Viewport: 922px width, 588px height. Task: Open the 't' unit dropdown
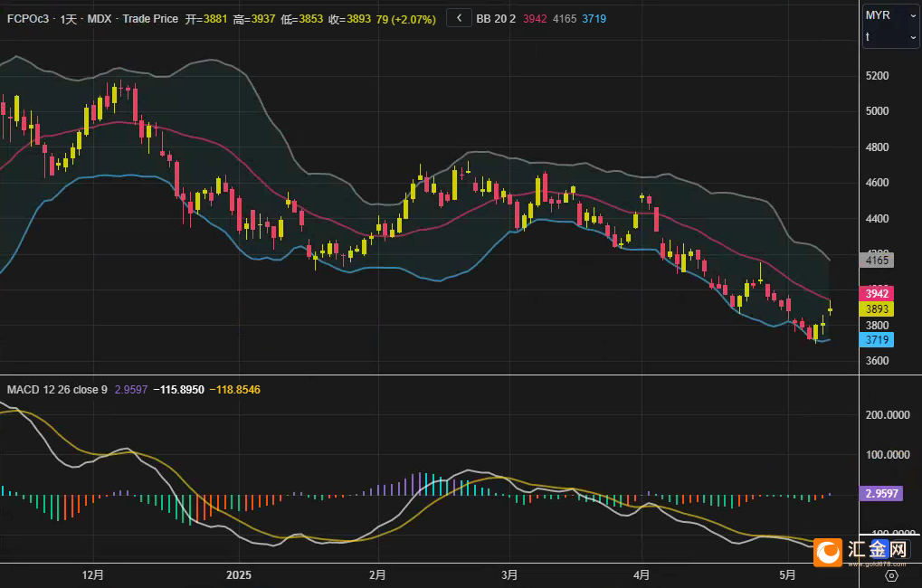890,36
